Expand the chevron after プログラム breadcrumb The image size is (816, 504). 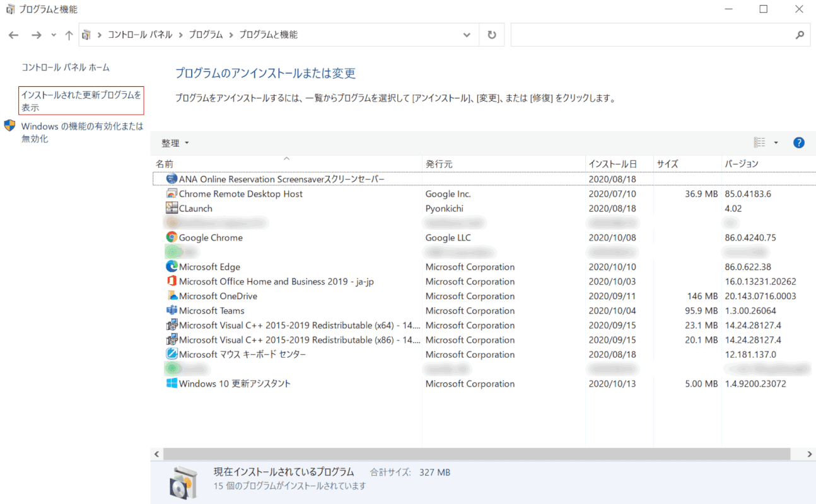(x=231, y=35)
